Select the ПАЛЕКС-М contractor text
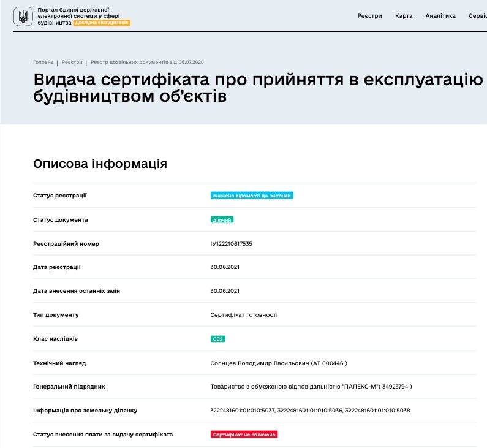 click(x=311, y=387)
